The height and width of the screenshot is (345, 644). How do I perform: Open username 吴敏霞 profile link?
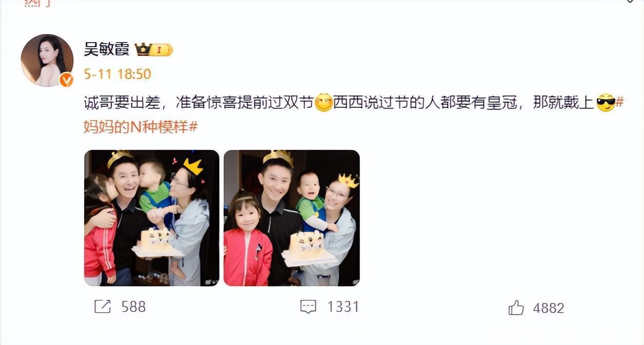click(x=107, y=49)
